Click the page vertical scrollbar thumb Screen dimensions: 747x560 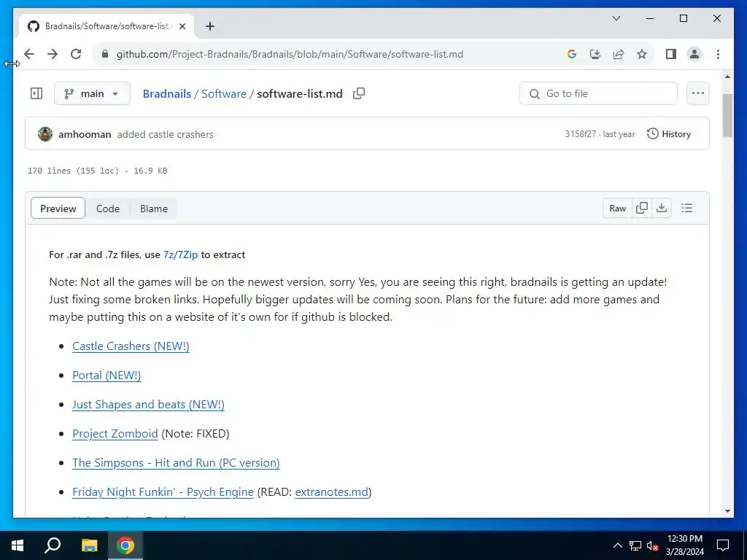coord(727,116)
